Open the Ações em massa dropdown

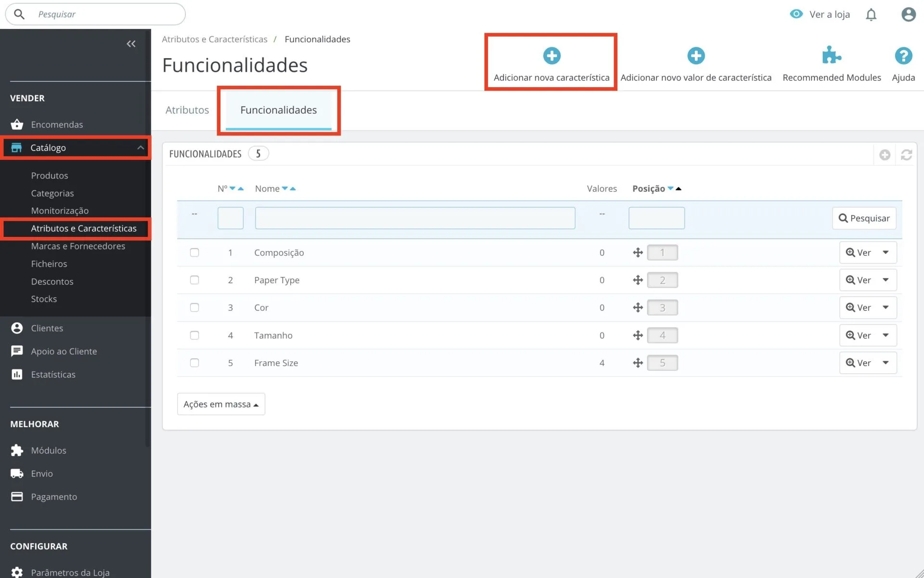(x=221, y=404)
